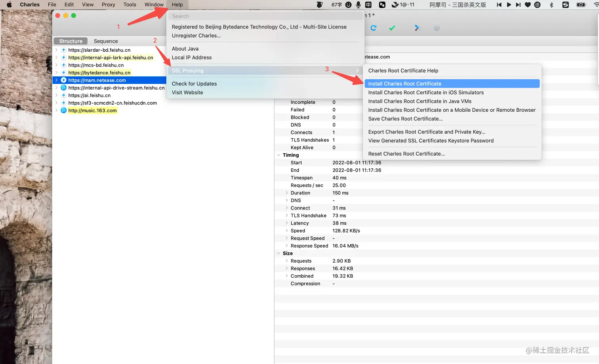Open the Apple menu
The image size is (599, 364).
9,5
